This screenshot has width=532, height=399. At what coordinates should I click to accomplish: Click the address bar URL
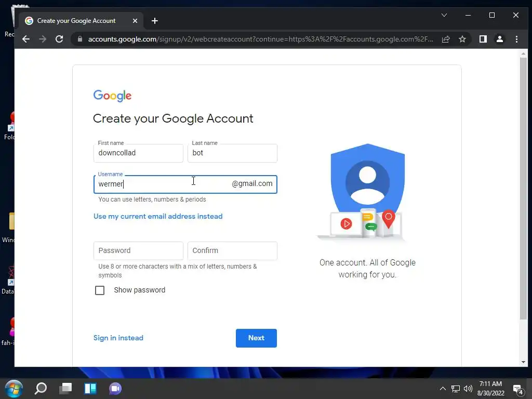point(260,39)
